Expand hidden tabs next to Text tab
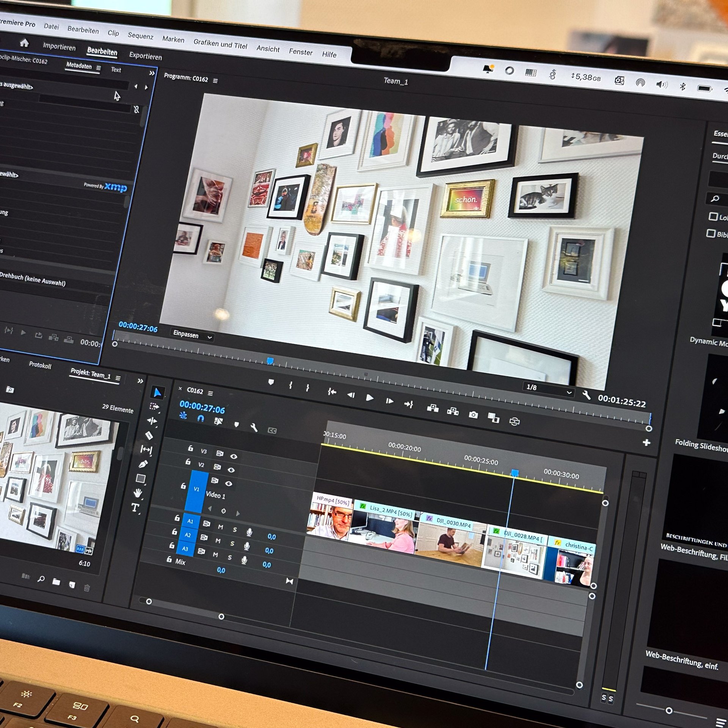The width and height of the screenshot is (728, 728). pos(152,73)
